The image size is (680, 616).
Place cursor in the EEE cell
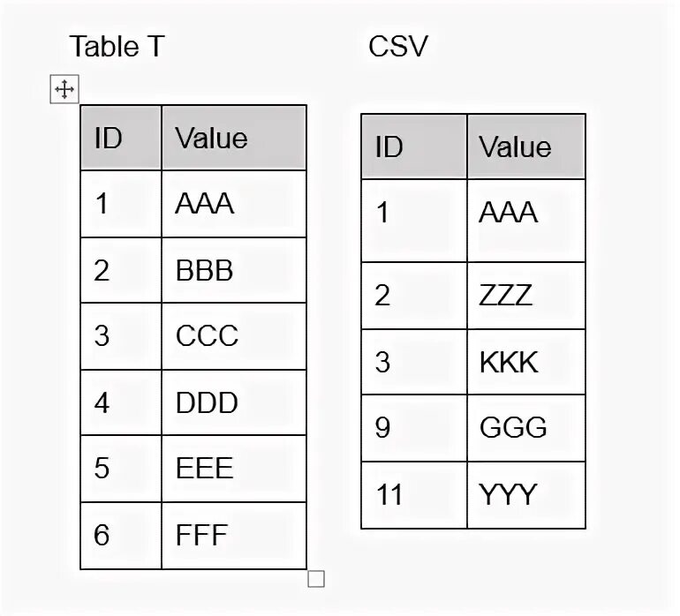(x=233, y=469)
